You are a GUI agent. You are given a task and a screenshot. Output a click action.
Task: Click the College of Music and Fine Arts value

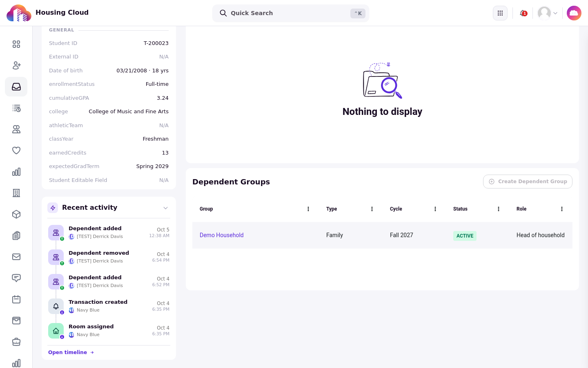129,112
